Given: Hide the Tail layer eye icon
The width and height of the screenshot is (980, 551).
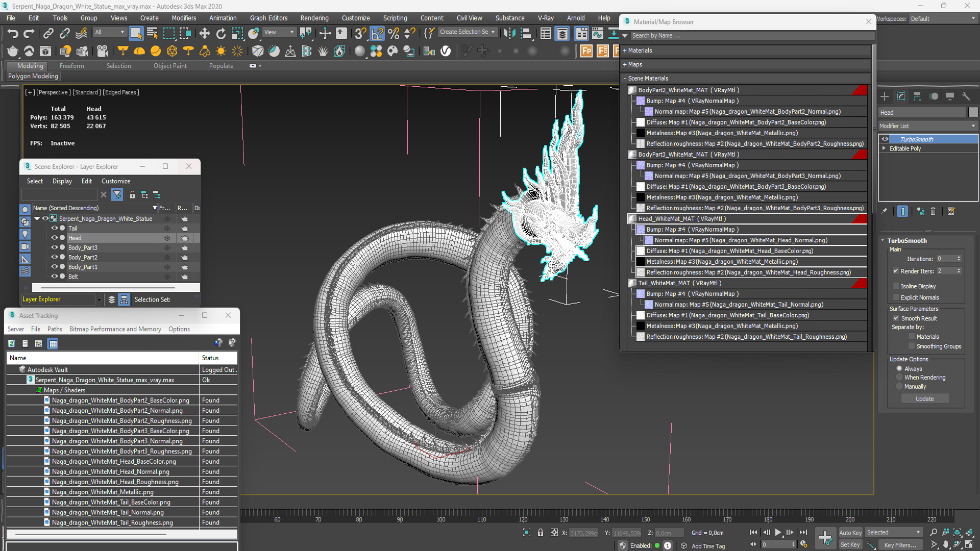Looking at the screenshot, I should click(x=54, y=228).
